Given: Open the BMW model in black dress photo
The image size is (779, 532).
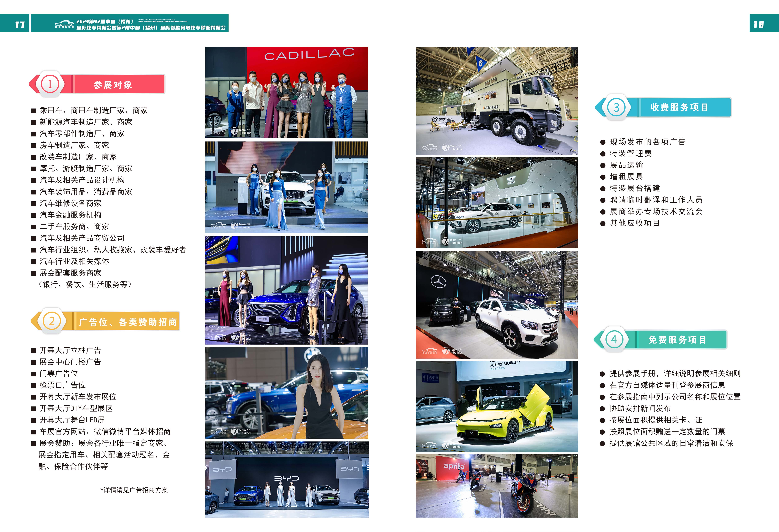Looking at the screenshot, I should click(x=287, y=393).
